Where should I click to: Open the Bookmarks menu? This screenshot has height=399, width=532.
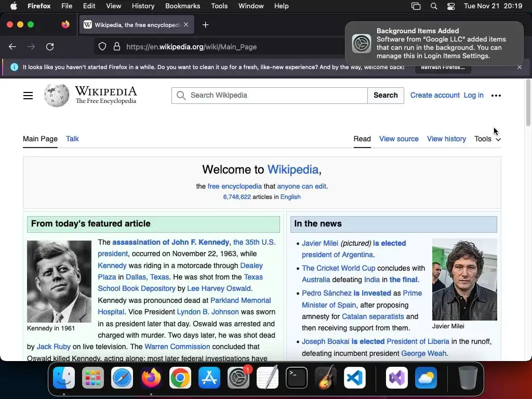click(x=182, y=6)
